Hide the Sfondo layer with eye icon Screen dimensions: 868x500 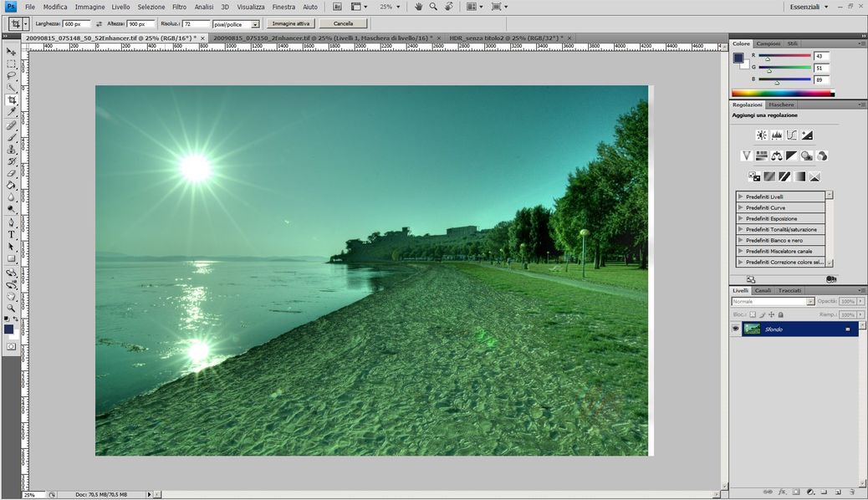tap(736, 329)
